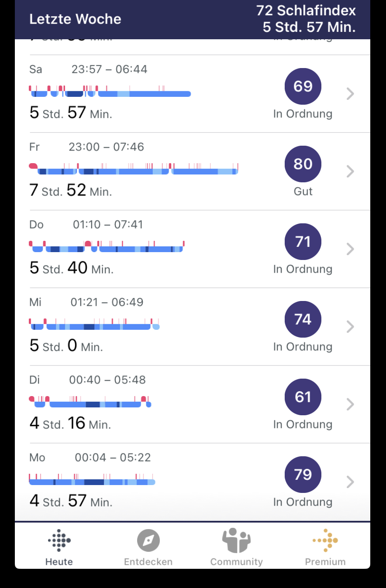Viewport: 386px width, 588px height.
Task: Open the Community people icon
Action: [x=236, y=541]
